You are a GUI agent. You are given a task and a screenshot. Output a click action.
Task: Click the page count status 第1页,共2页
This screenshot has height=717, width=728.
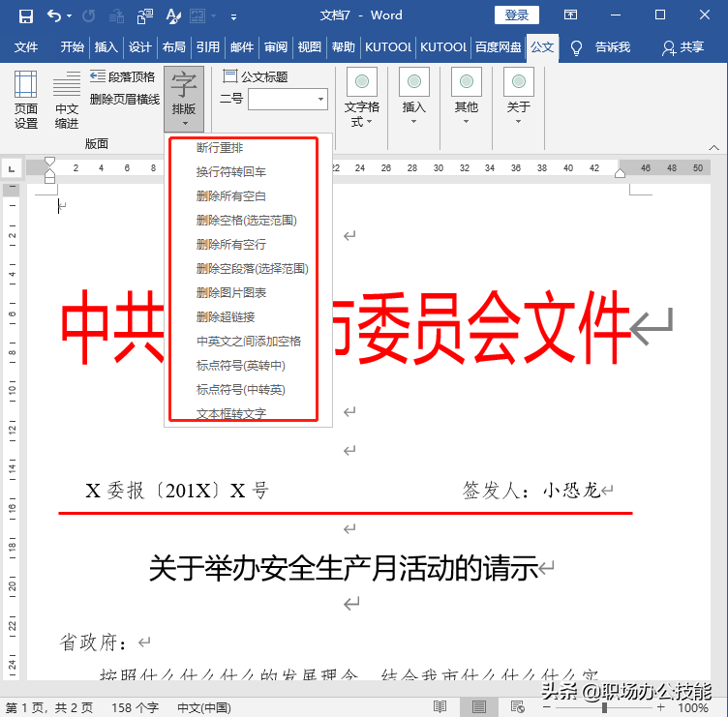(49, 707)
